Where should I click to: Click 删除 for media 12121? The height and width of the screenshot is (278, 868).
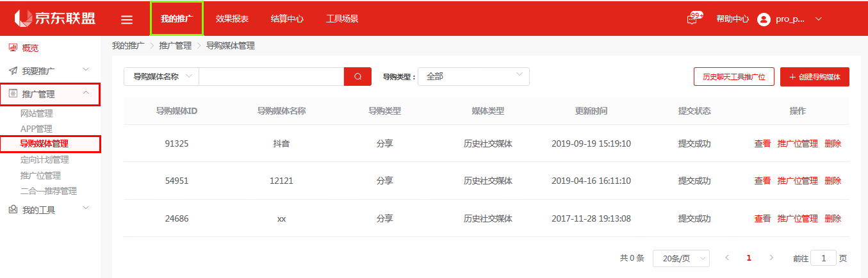point(833,181)
